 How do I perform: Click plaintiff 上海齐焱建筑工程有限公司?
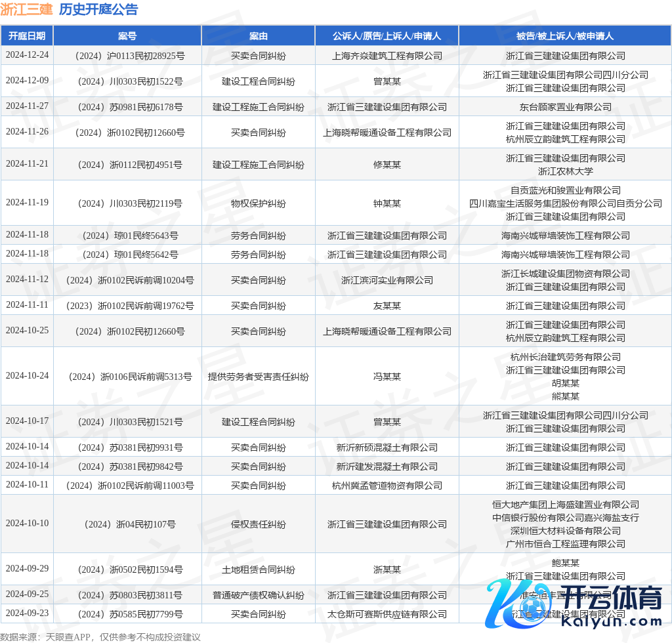[x=387, y=56]
